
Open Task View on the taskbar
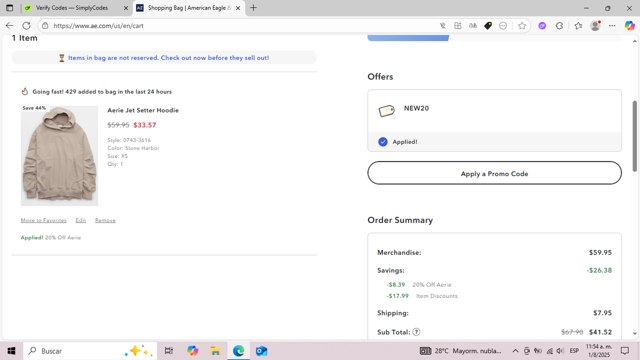(x=169, y=351)
